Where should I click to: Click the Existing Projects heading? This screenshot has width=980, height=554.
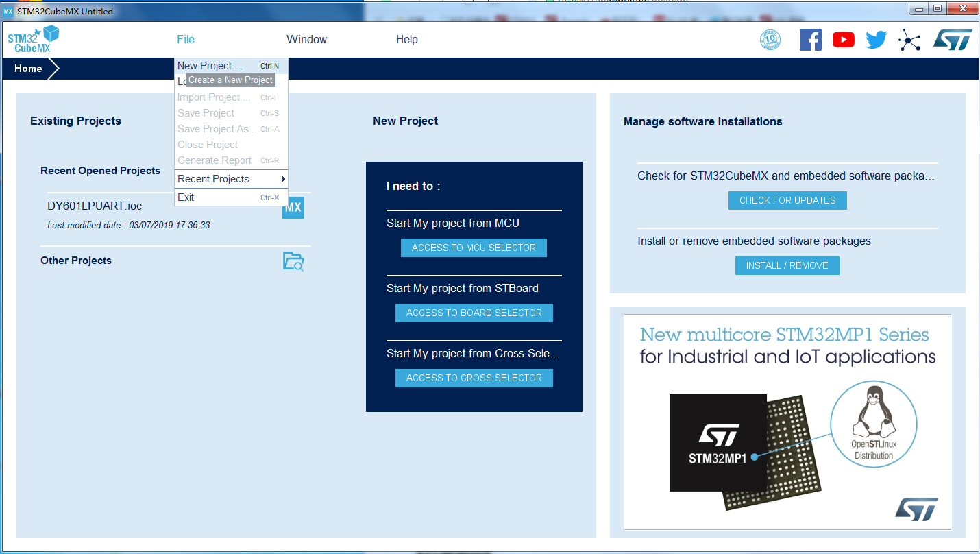pos(75,121)
